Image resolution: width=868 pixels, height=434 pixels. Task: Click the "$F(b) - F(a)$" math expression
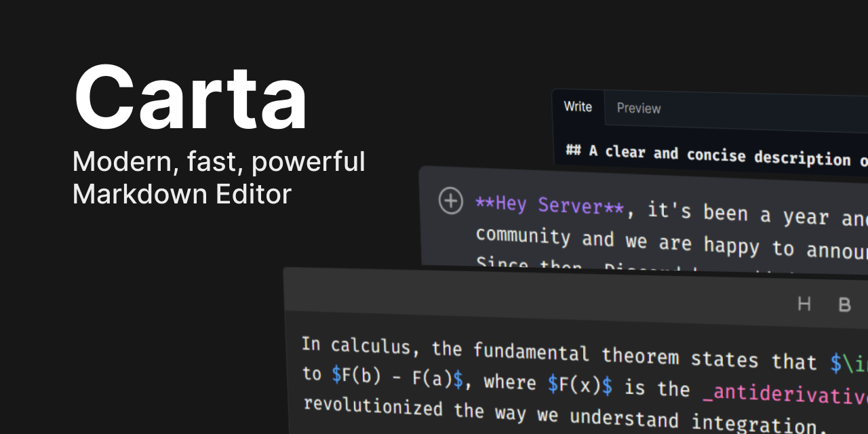[x=397, y=377]
